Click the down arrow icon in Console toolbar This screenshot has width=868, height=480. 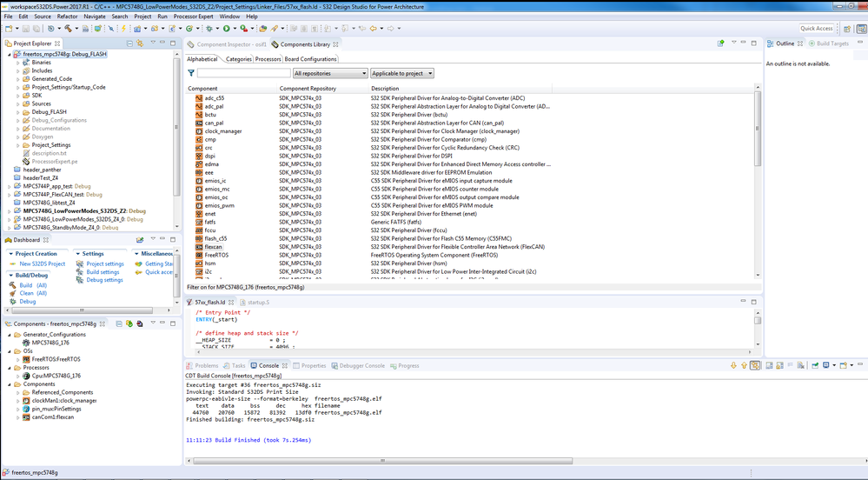(x=733, y=365)
